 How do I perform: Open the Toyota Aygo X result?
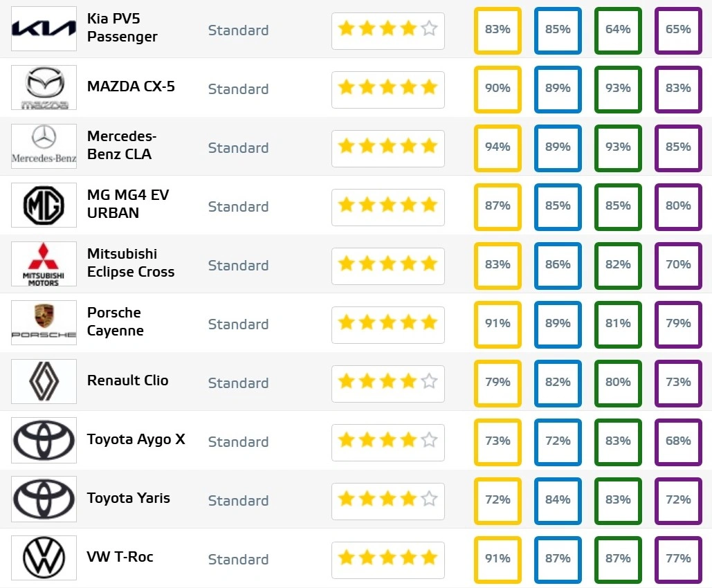(x=136, y=439)
